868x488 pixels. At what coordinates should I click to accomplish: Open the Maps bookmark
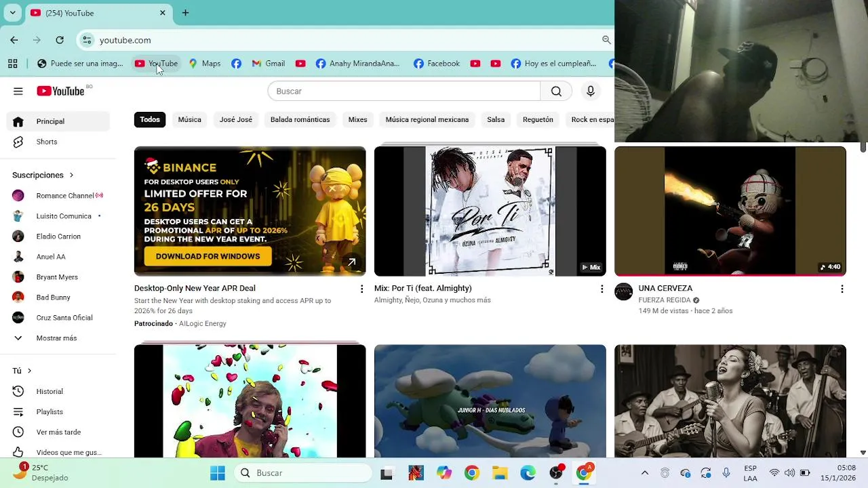click(204, 64)
